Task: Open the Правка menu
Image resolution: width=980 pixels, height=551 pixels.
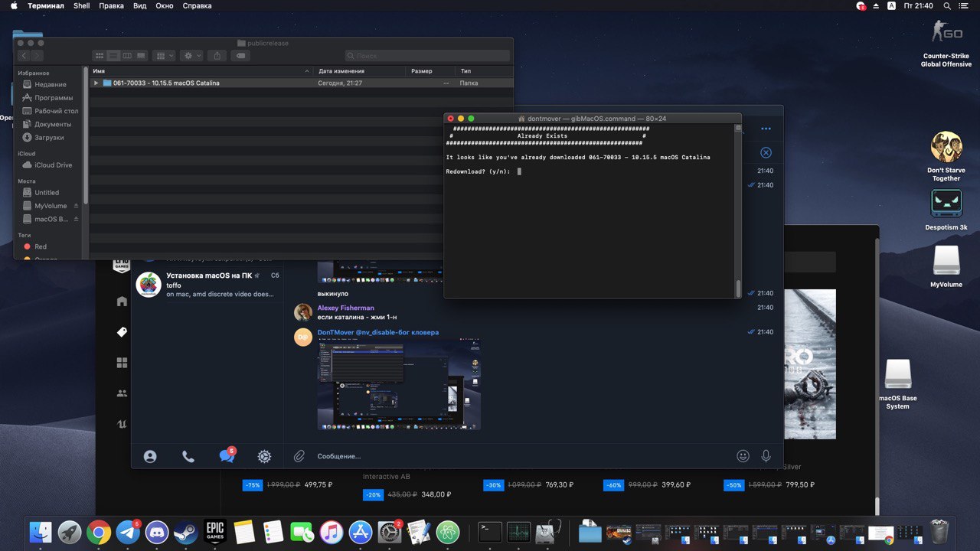Action: pos(112,5)
